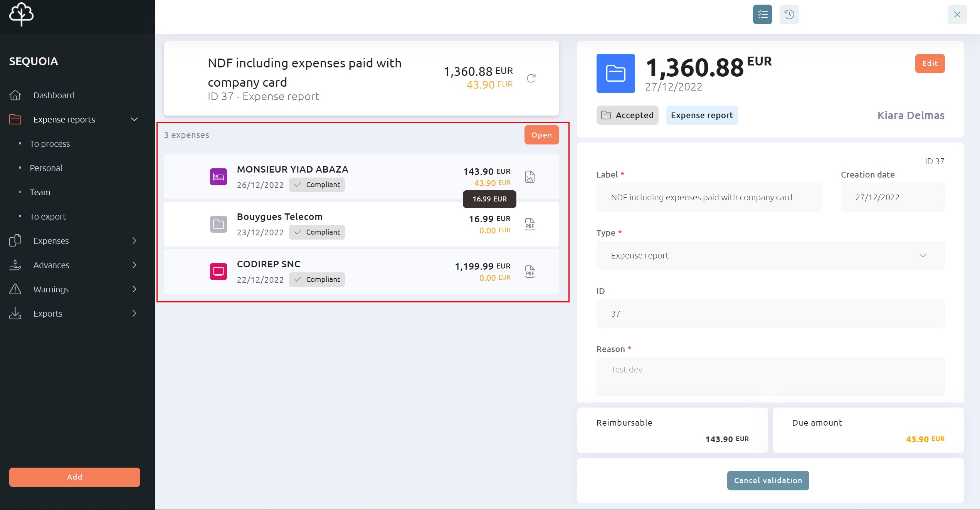Open the Dashboard menu item

[54, 95]
